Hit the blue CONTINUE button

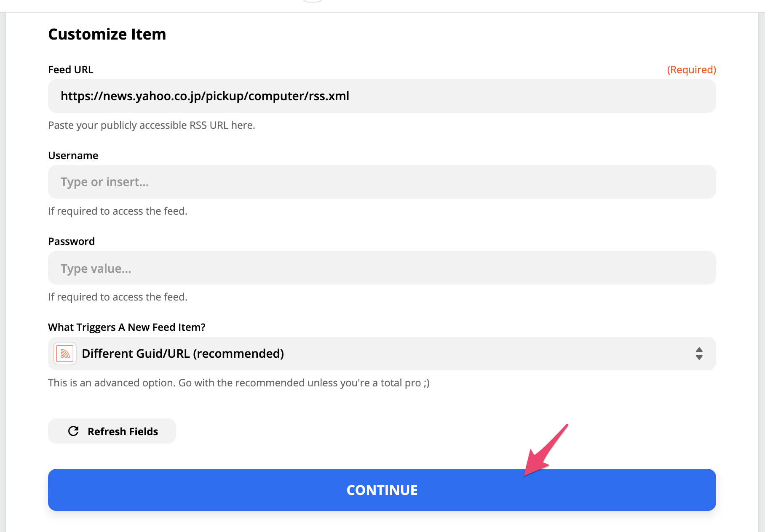coord(382,490)
